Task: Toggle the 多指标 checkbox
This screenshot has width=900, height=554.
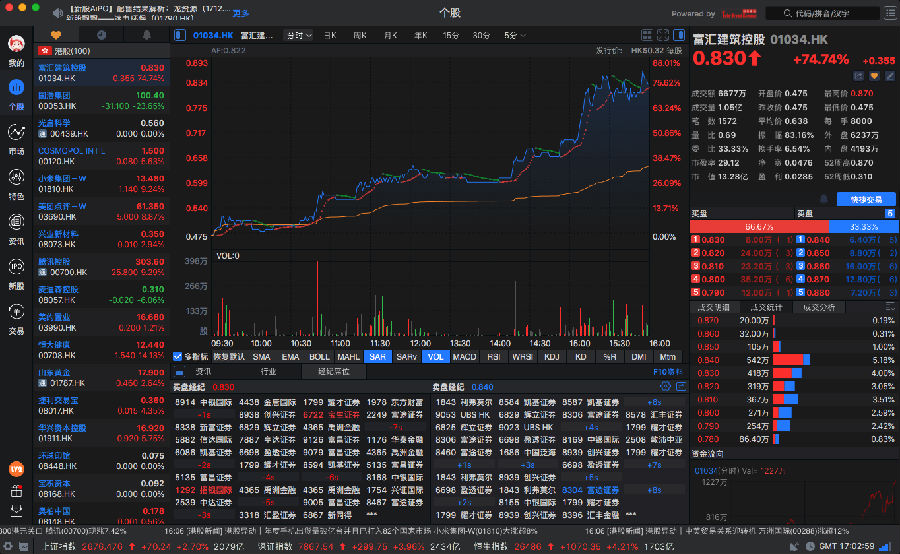Action: (x=177, y=357)
